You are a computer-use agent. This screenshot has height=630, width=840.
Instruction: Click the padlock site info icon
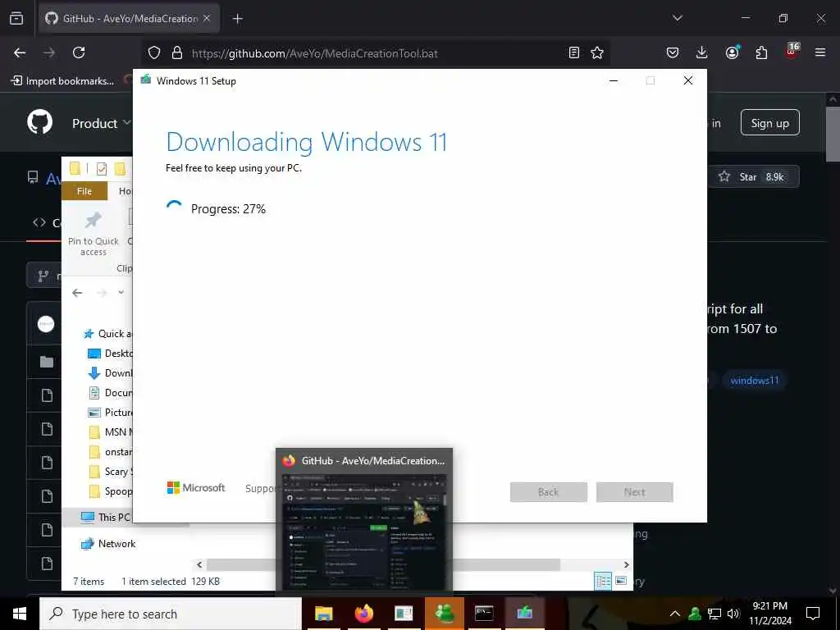pyautogui.click(x=177, y=53)
